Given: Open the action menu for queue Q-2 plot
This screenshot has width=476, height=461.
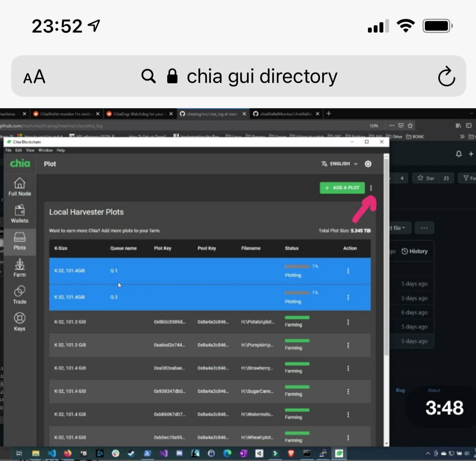Looking at the screenshot, I should click(348, 297).
